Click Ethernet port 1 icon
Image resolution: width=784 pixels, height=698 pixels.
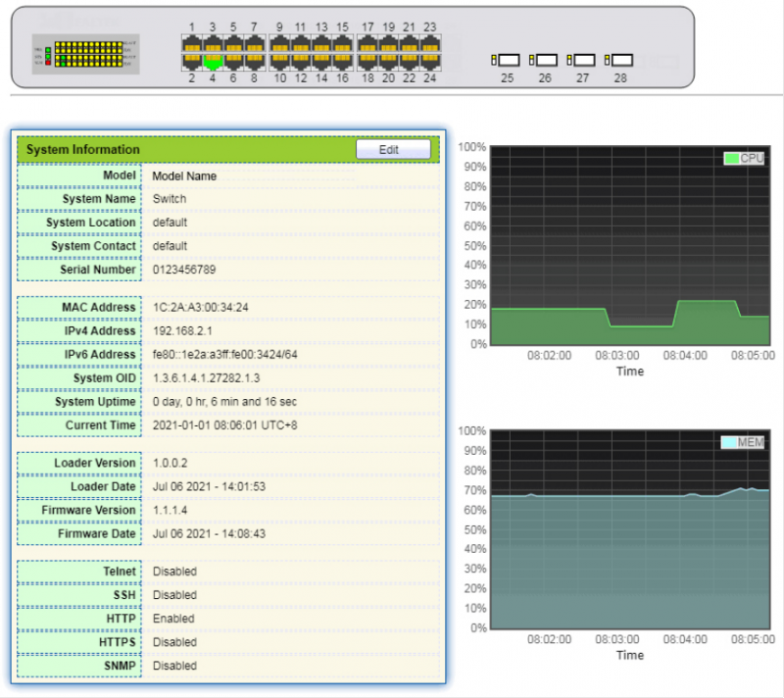[192, 43]
